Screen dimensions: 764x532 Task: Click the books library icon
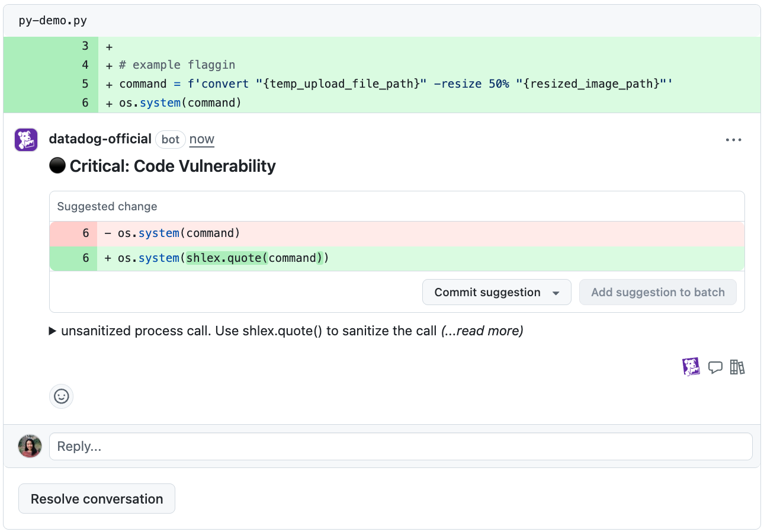pyautogui.click(x=737, y=367)
